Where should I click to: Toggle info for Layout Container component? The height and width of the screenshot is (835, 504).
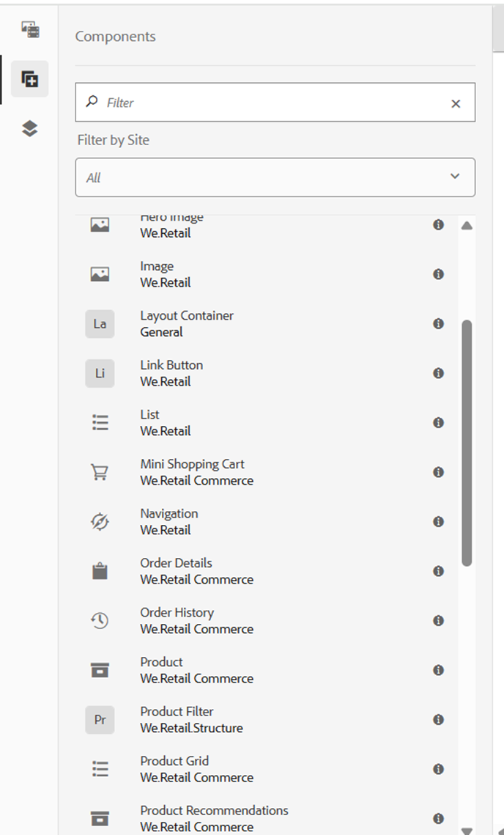click(x=438, y=323)
